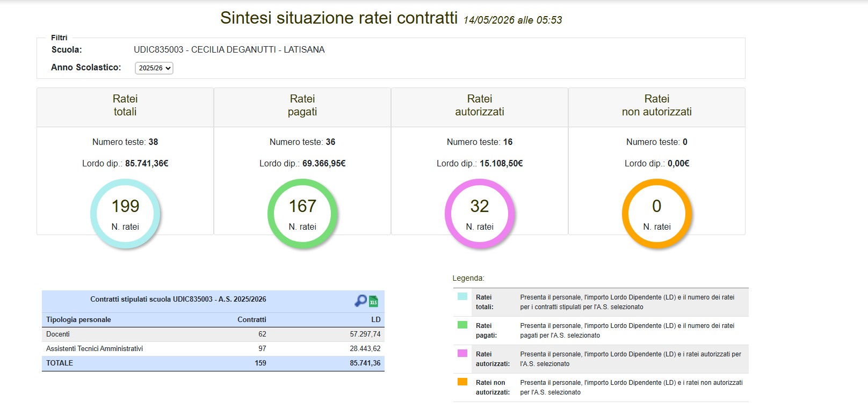
Task: Click the Lordo dip. value 15.108,50€
Action: pyautogui.click(x=501, y=163)
